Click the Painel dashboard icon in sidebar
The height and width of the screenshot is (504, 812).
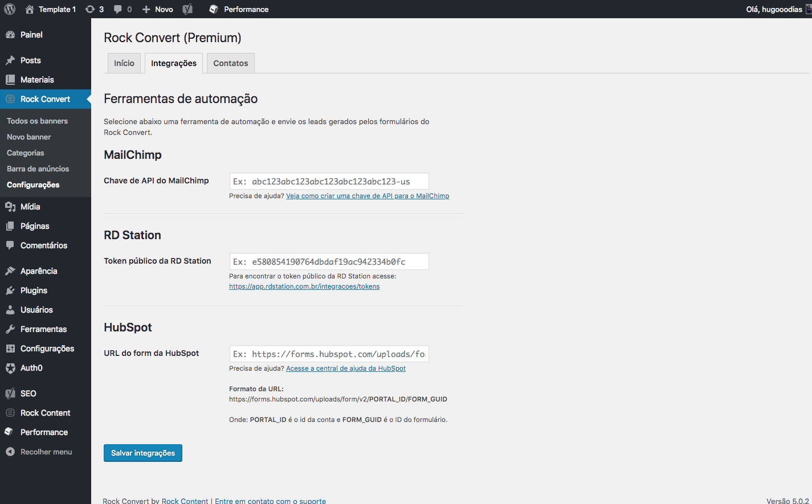[x=10, y=35]
